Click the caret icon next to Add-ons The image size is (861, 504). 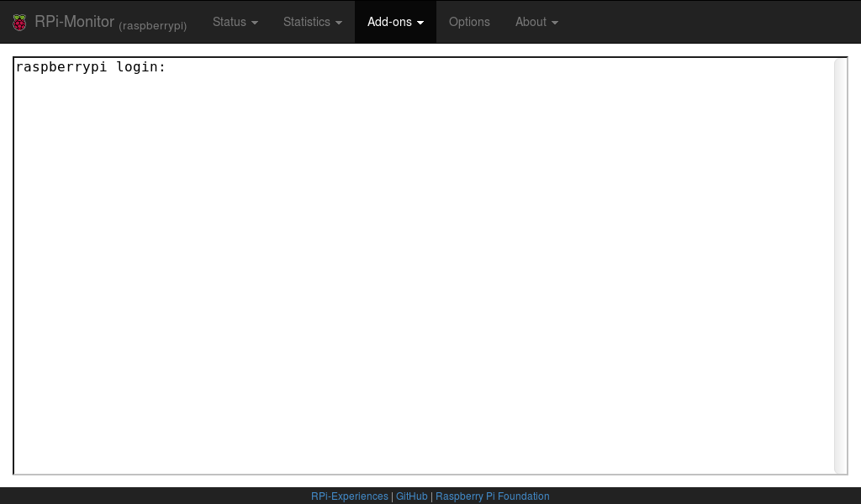[420, 23]
